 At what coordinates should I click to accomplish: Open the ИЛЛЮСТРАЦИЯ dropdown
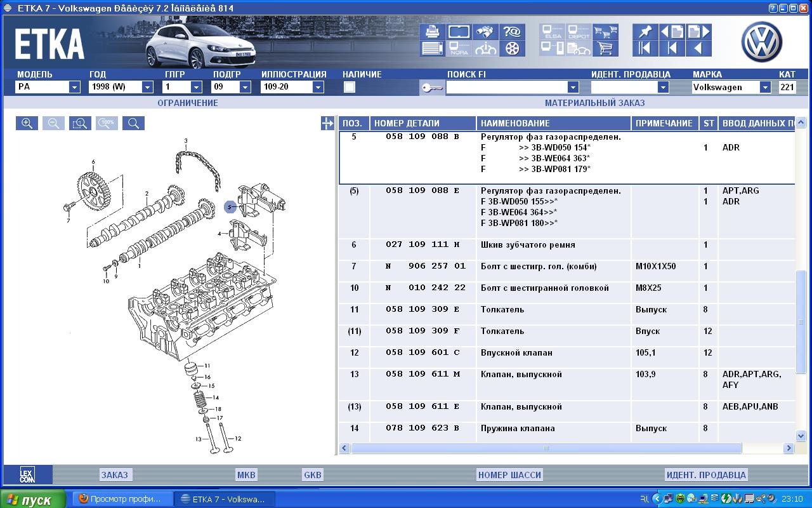(318, 88)
